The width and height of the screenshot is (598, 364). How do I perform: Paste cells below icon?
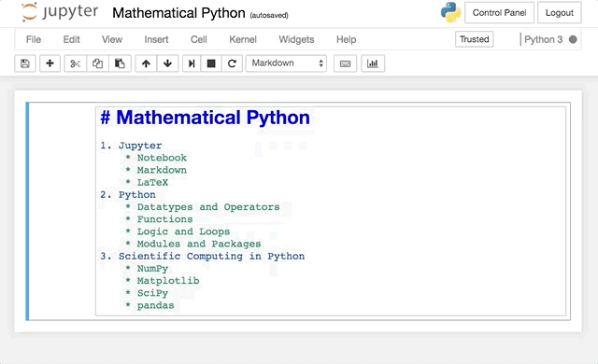120,63
